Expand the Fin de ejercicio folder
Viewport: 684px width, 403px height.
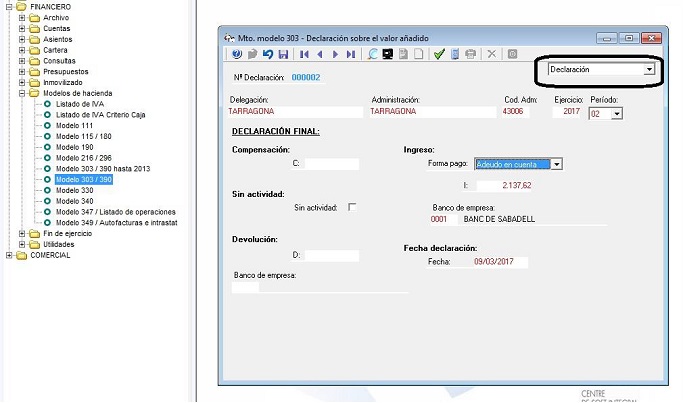click(x=22, y=233)
